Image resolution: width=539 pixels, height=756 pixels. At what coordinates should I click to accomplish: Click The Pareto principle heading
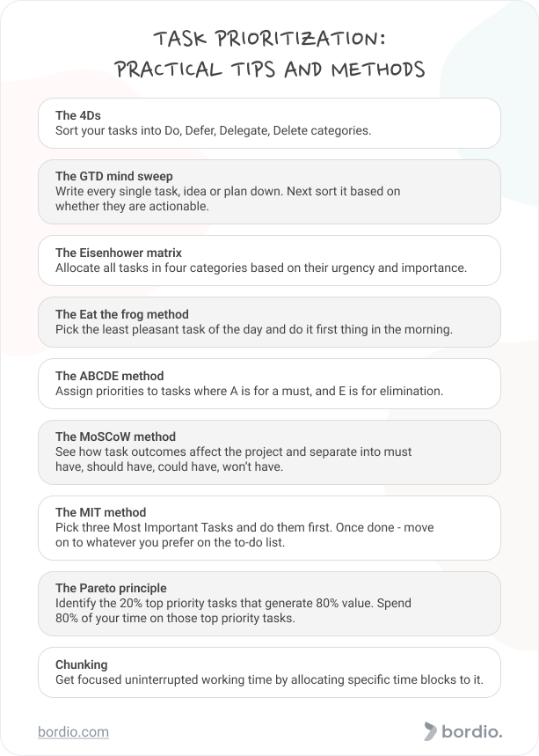pyautogui.click(x=111, y=588)
